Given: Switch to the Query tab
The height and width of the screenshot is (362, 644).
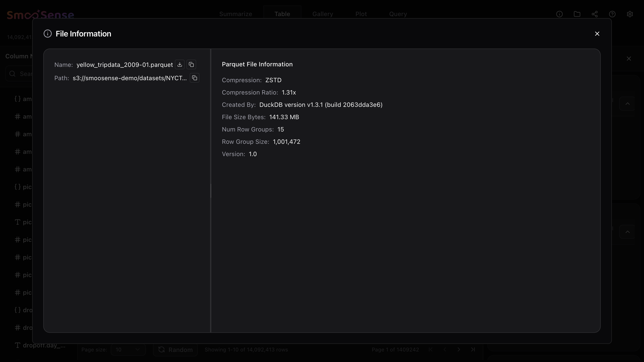Looking at the screenshot, I should [x=398, y=14].
